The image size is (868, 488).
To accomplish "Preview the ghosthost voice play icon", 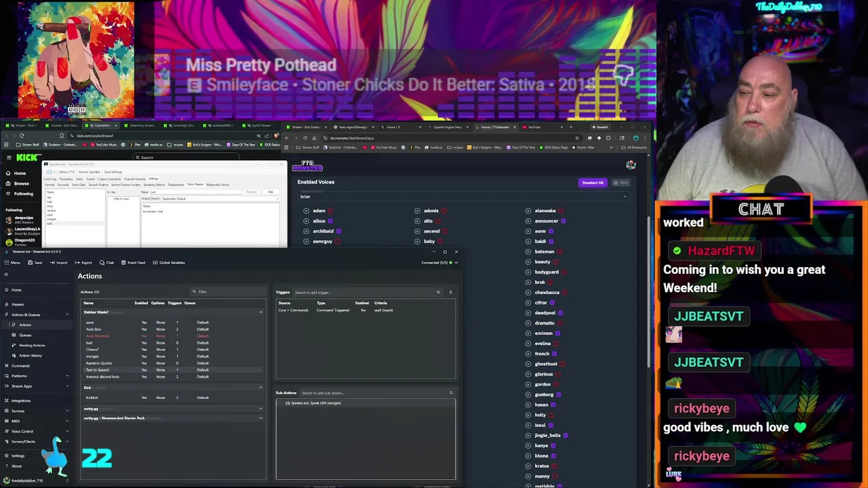I will [528, 364].
